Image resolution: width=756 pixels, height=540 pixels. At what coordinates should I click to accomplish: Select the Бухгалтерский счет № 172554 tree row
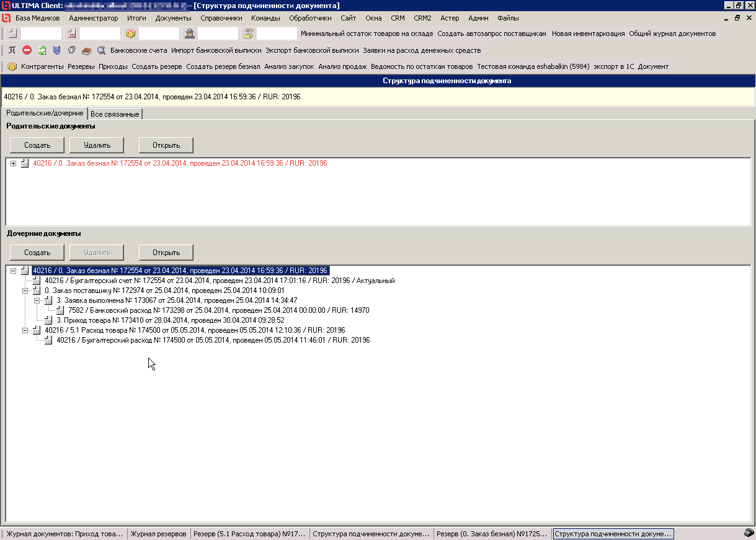220,281
